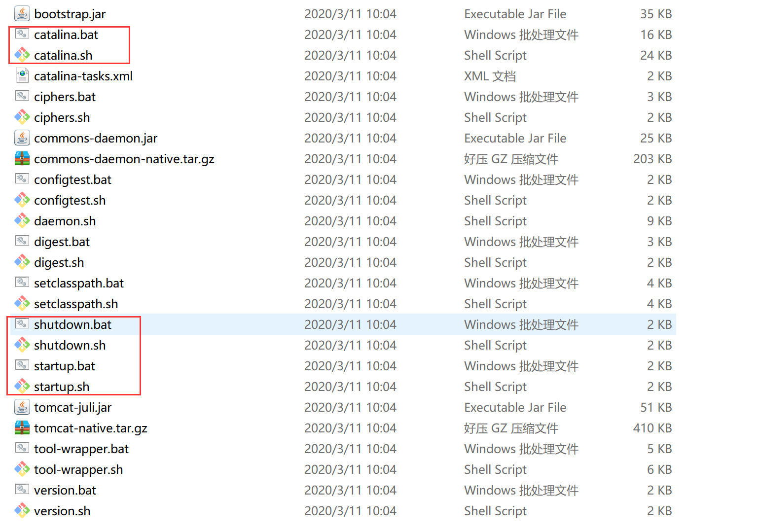This screenshot has width=759, height=532.
Task: Click the 24 KB size of catalina.sh
Action: tap(656, 55)
